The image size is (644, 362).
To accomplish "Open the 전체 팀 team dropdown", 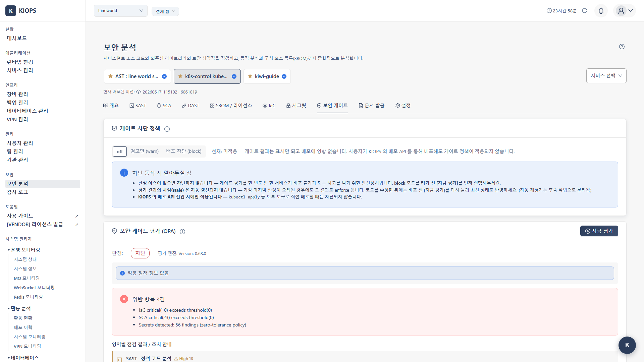I will 165,11.
